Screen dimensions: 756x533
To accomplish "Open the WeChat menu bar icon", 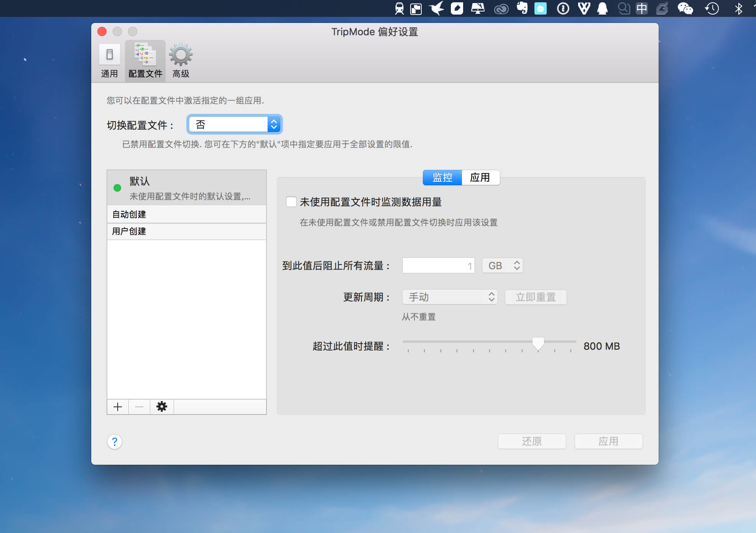I will [685, 8].
